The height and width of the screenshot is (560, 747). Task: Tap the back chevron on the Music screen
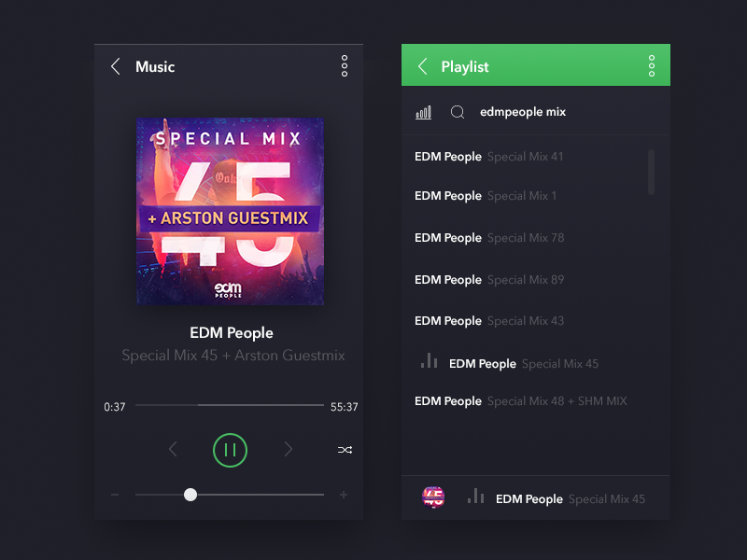[x=116, y=66]
